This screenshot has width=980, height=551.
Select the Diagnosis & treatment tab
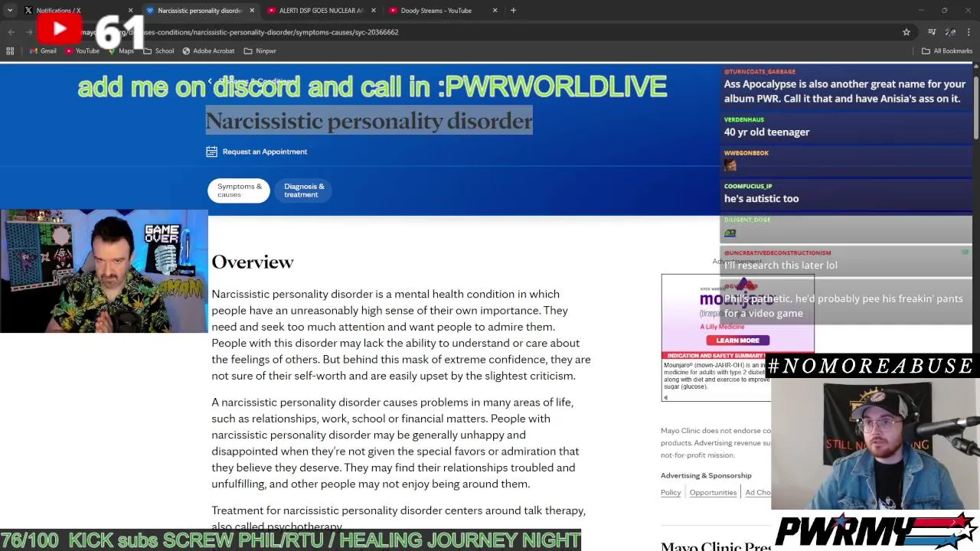(x=304, y=191)
